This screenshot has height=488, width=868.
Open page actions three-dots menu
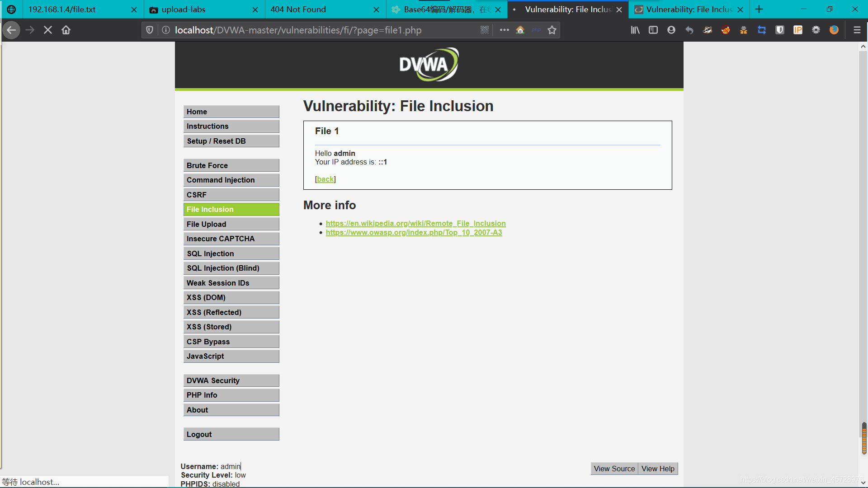(x=504, y=30)
